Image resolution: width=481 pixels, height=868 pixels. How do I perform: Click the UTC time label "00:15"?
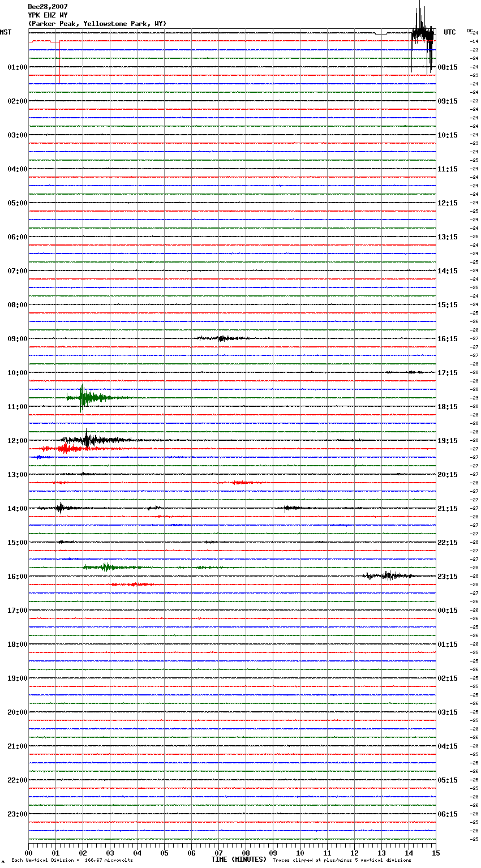coord(448,611)
